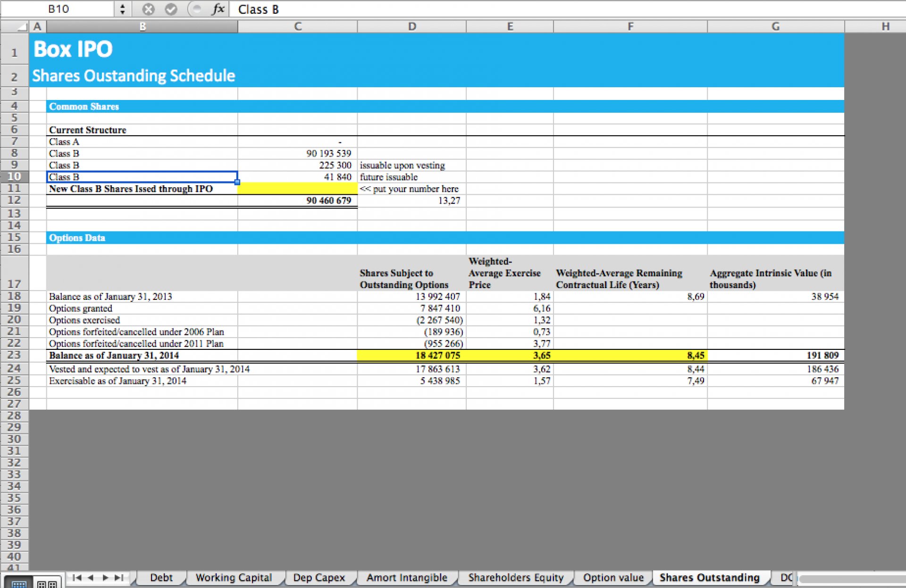The image size is (906, 588).
Task: Select Exercisable as of January 31, 2014
Action: [117, 381]
